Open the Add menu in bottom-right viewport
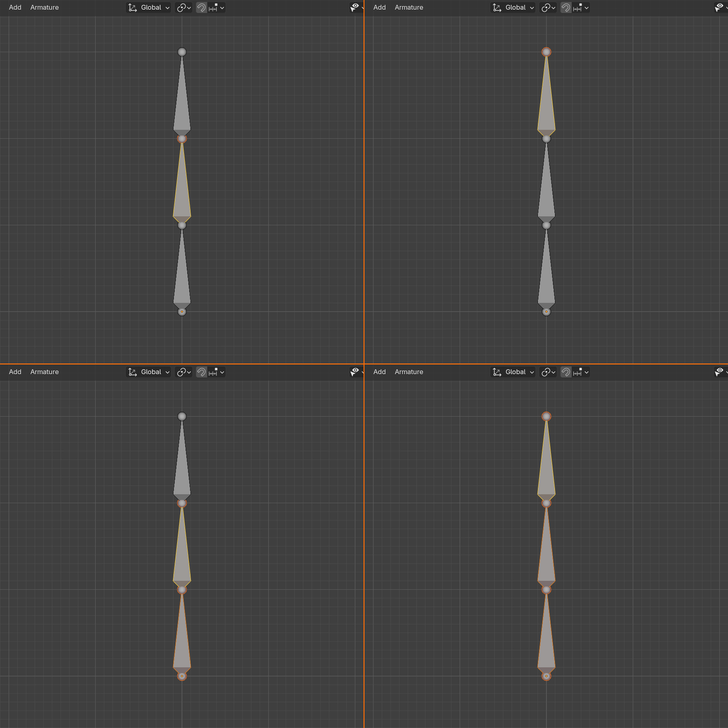This screenshot has width=728, height=728. (x=379, y=372)
